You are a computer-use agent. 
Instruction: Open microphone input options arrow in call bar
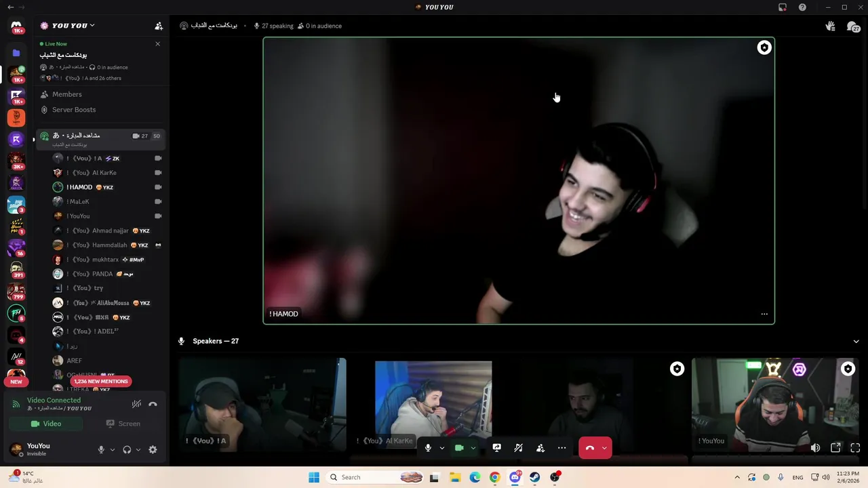point(442,448)
